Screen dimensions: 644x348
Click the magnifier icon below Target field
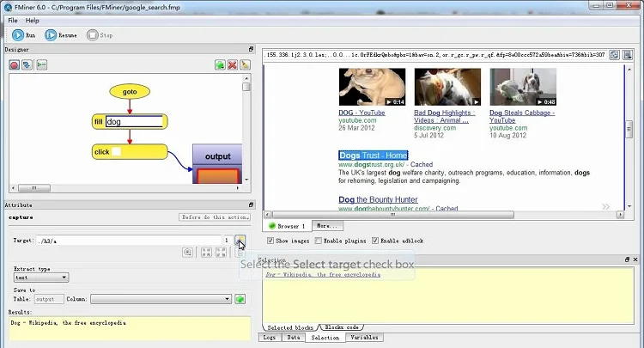pos(187,253)
